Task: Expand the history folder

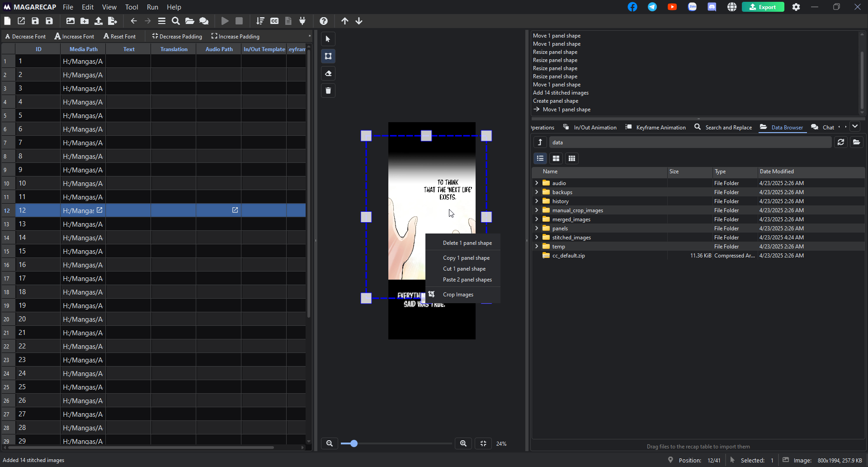Action: 537,201
